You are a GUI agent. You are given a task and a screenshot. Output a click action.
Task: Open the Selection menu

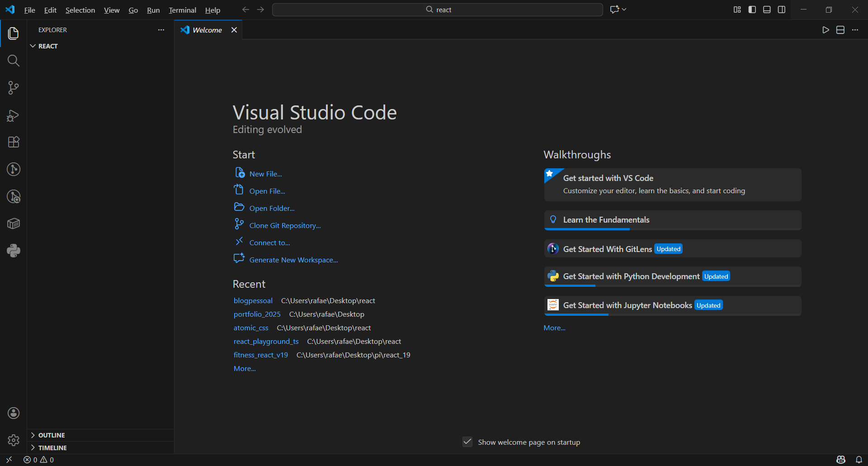(80, 10)
